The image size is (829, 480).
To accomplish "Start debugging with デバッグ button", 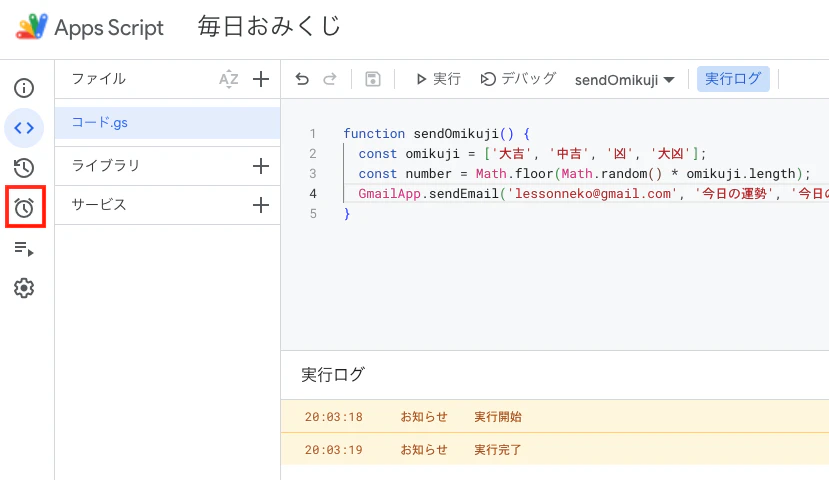I will [518, 79].
